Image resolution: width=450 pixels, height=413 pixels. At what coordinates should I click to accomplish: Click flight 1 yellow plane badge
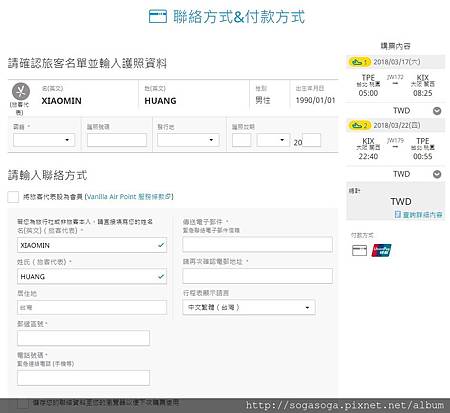click(359, 62)
